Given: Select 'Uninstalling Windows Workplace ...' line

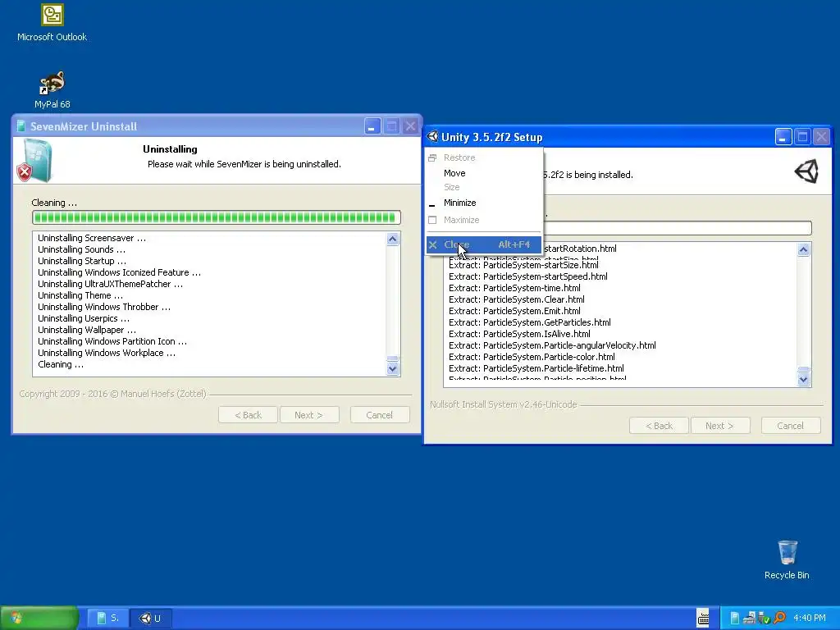Looking at the screenshot, I should tap(107, 353).
